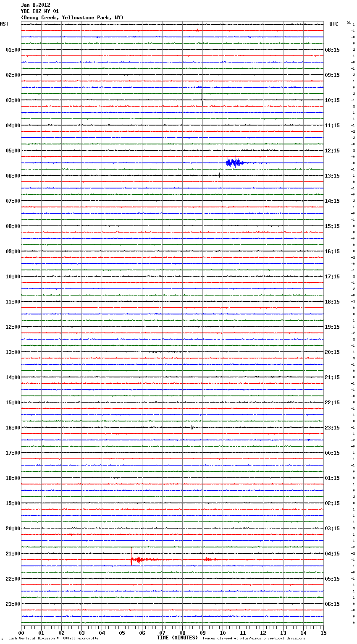Click the TIME (MINUTES) axis title
Image resolution: width=357 pixels, height=644 pixels.
[x=177, y=638]
